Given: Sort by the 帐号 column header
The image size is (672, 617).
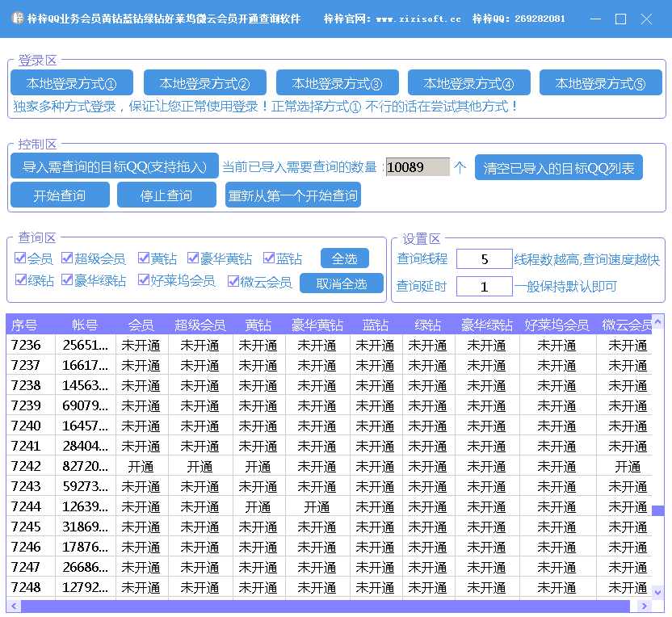Looking at the screenshot, I should (85, 325).
